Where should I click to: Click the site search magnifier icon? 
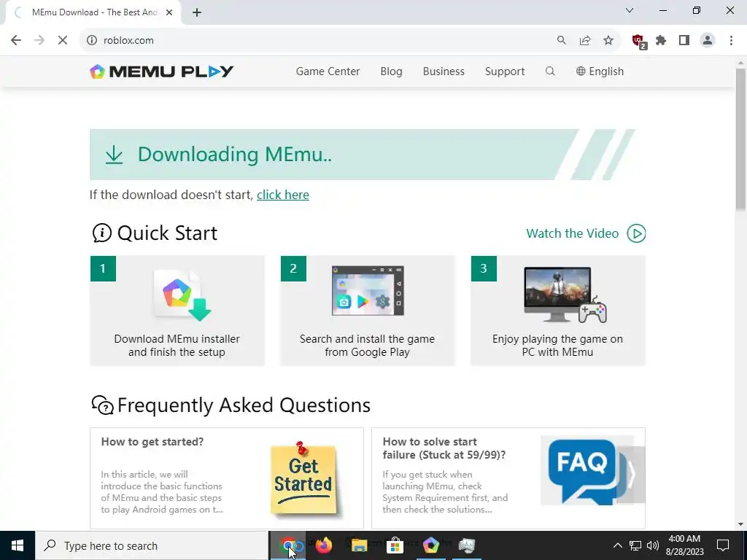[550, 71]
